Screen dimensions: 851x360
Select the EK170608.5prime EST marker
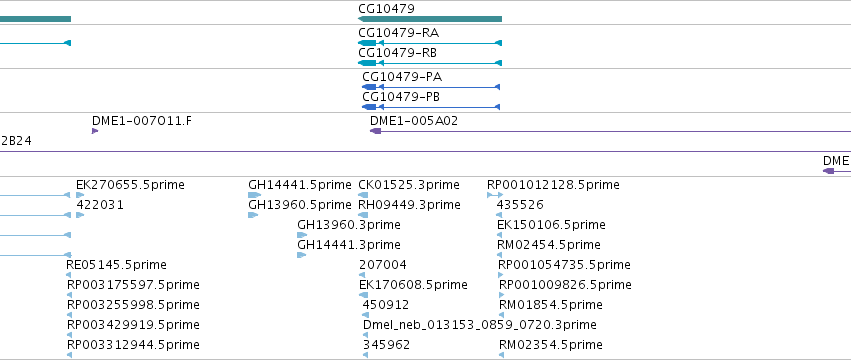(x=364, y=295)
